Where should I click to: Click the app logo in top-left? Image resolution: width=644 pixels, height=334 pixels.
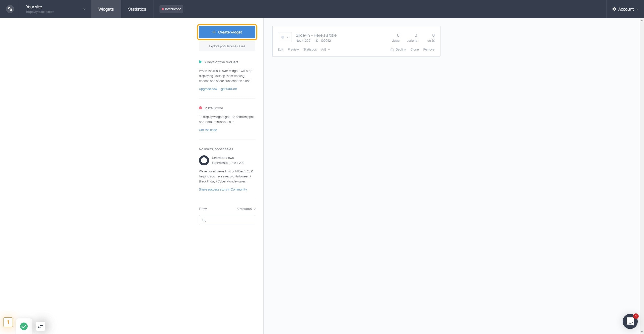pos(10,9)
